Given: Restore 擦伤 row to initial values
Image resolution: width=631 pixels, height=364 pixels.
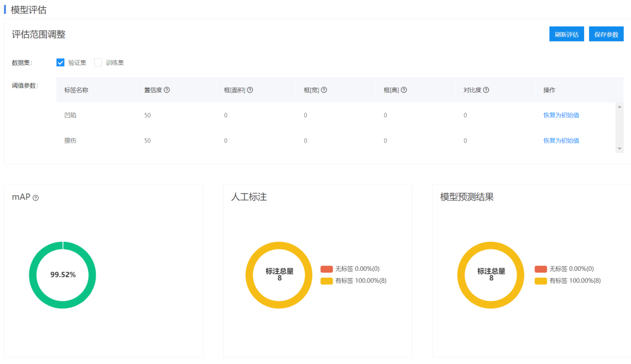Looking at the screenshot, I should click(561, 140).
